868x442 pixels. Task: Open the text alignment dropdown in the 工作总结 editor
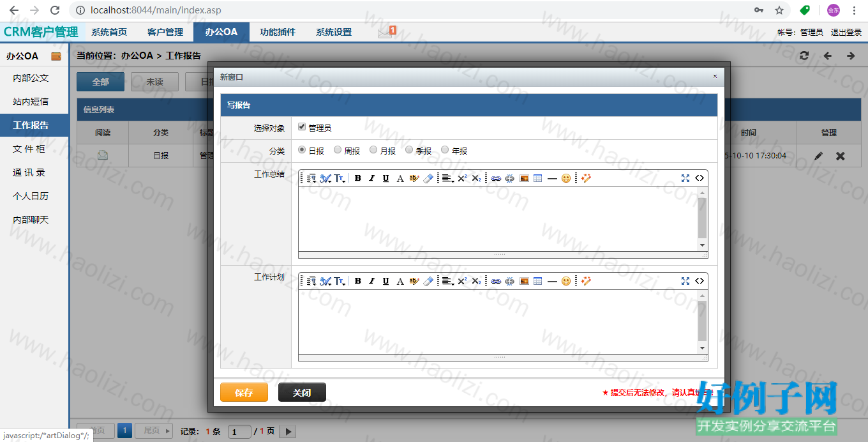[448, 178]
